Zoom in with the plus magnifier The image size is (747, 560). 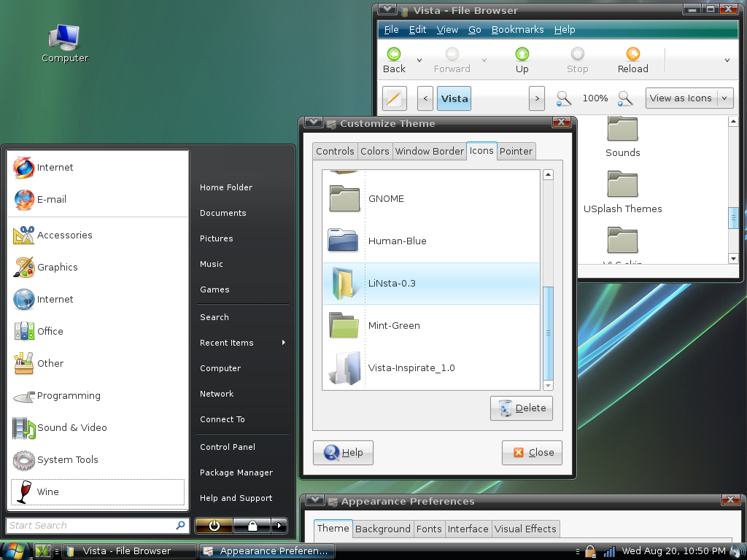tap(624, 98)
